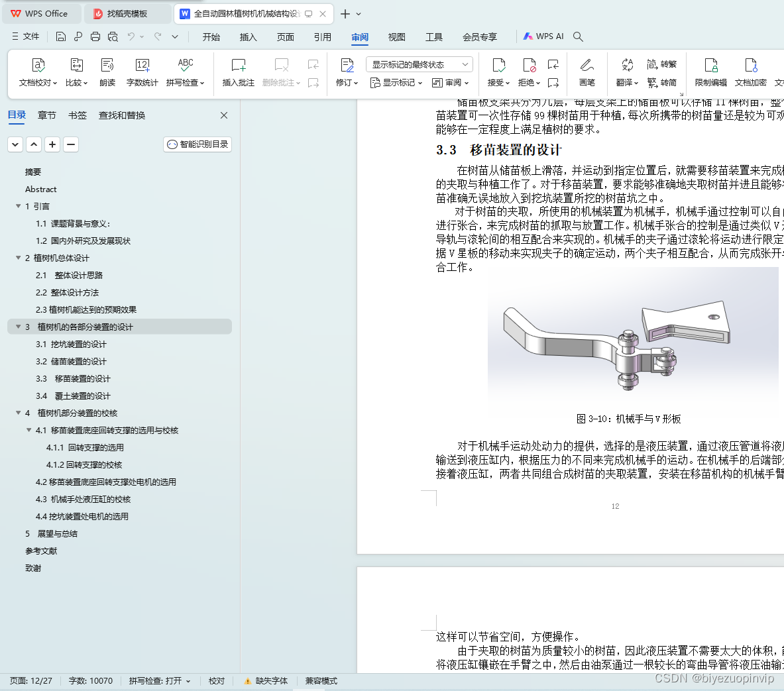Switch to the 页面 ribbon tab
The image size is (784, 691).
pyautogui.click(x=286, y=37)
